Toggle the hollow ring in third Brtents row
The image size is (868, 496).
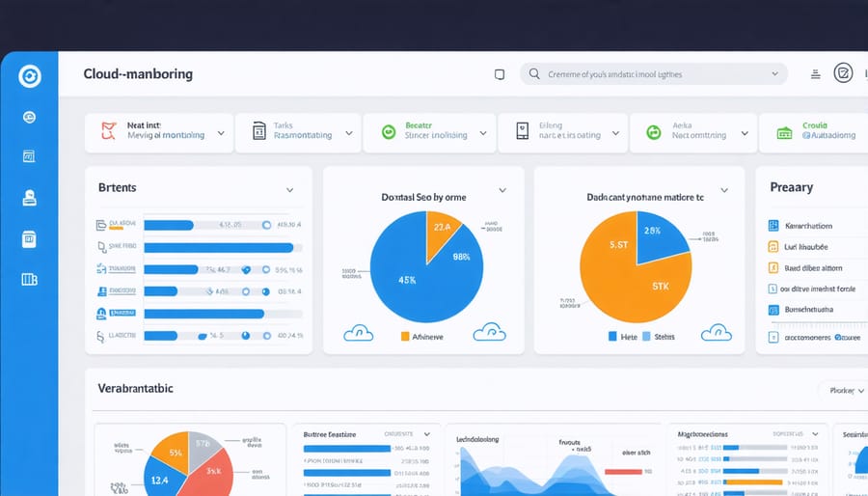266,269
